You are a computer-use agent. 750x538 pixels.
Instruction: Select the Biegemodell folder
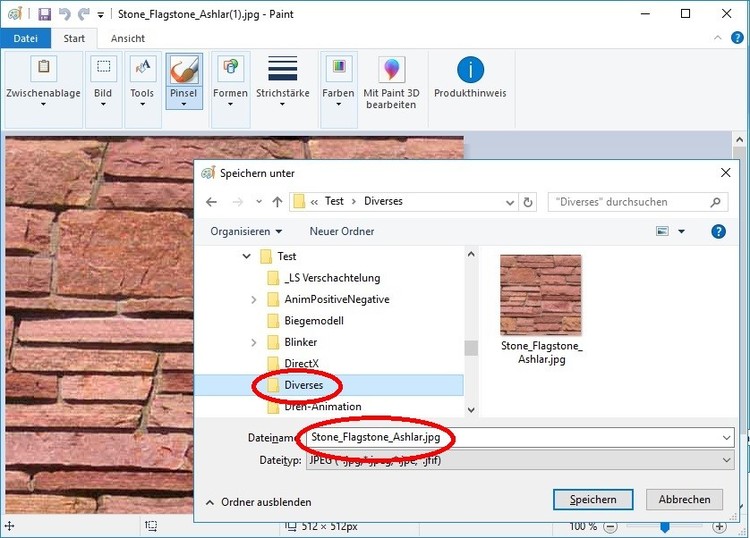[314, 321]
